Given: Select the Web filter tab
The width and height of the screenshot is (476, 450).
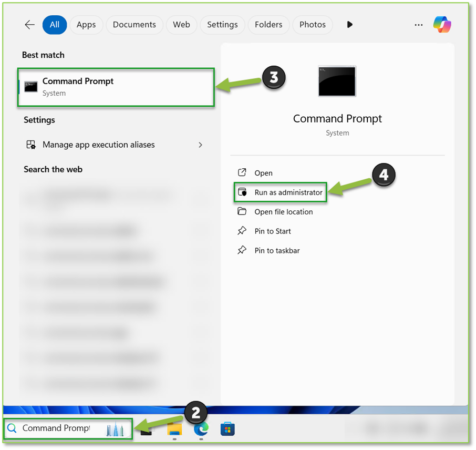Looking at the screenshot, I should coord(181,24).
